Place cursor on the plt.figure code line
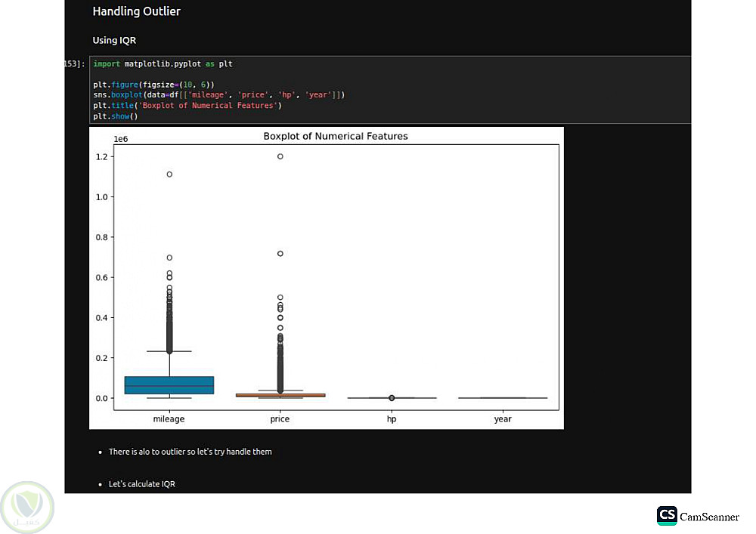The width and height of the screenshot is (756, 534). (x=155, y=85)
